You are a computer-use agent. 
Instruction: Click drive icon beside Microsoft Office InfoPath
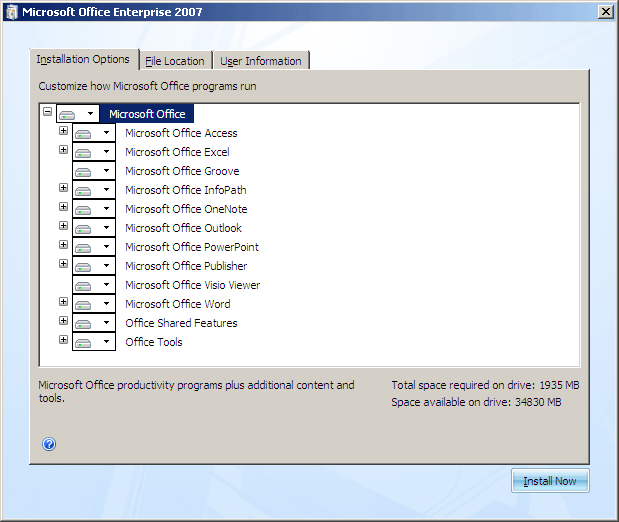click(x=83, y=191)
